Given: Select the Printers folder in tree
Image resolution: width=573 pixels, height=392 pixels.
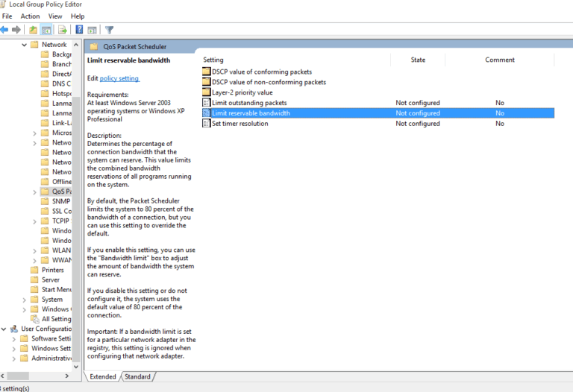Looking at the screenshot, I should pos(53,270).
